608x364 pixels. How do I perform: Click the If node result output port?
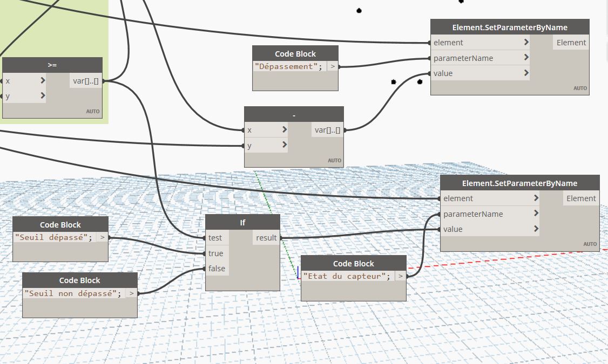pos(267,238)
